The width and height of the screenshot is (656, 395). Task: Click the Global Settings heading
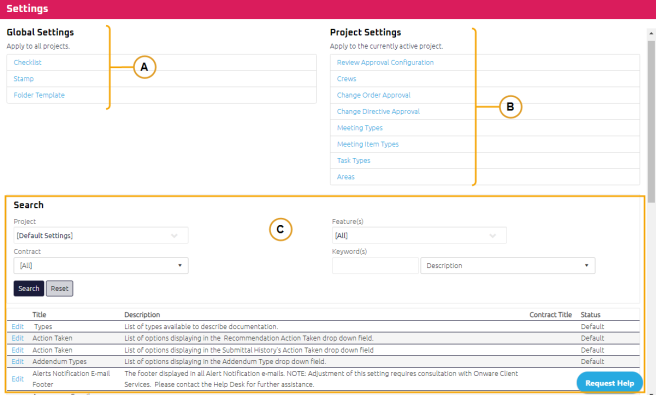[40, 32]
